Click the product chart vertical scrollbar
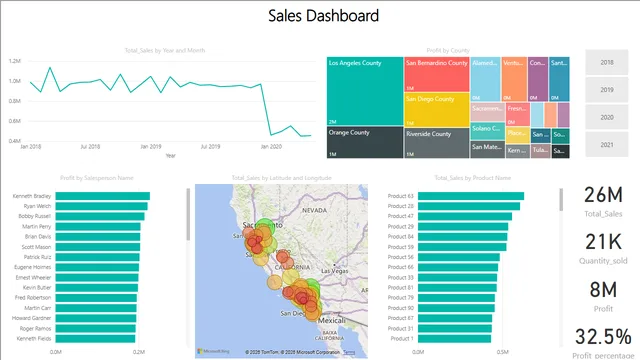The height and width of the screenshot is (360, 640). [x=561, y=200]
